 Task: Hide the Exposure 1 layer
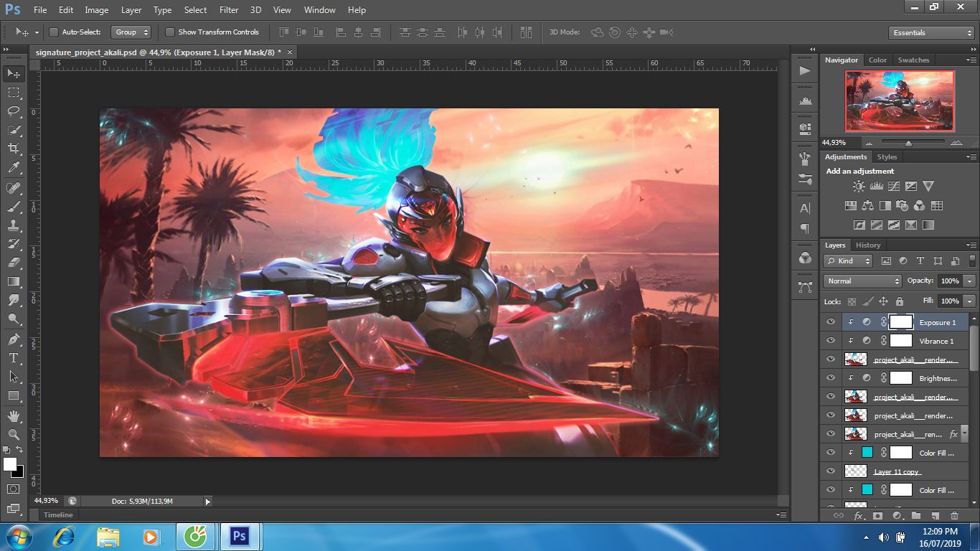[831, 322]
